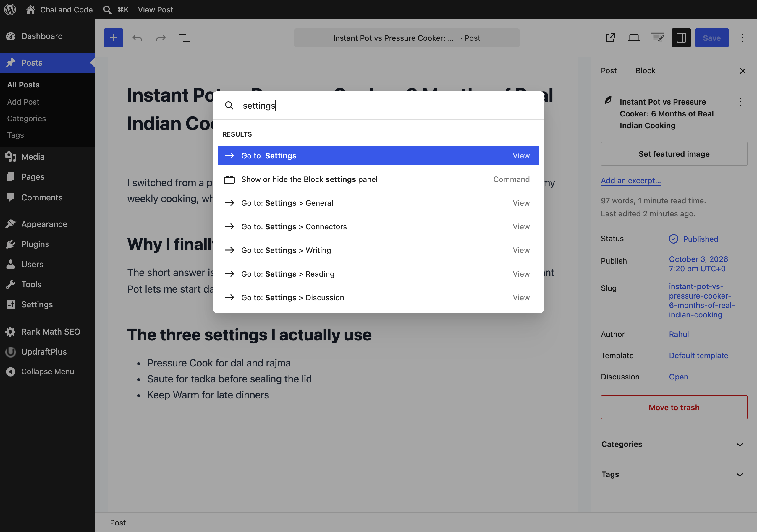Screen dimensions: 757x532
Task: Click the admin bar search icon
Action: 107,9
